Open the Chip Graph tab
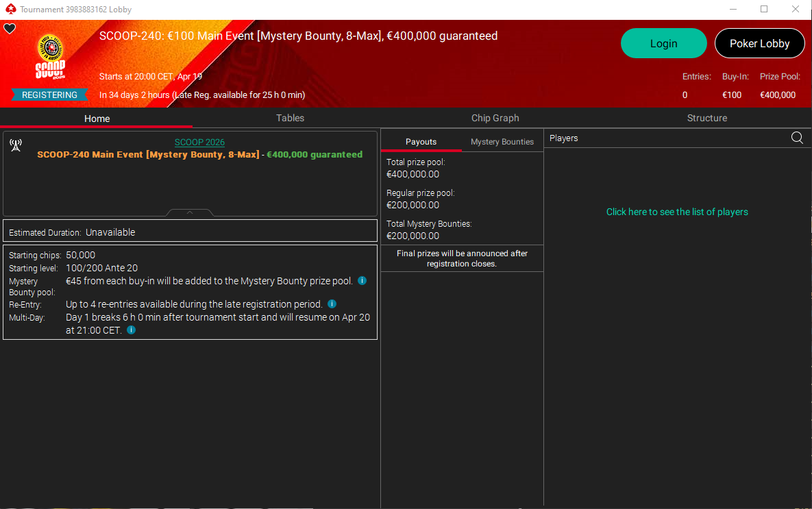 point(495,118)
